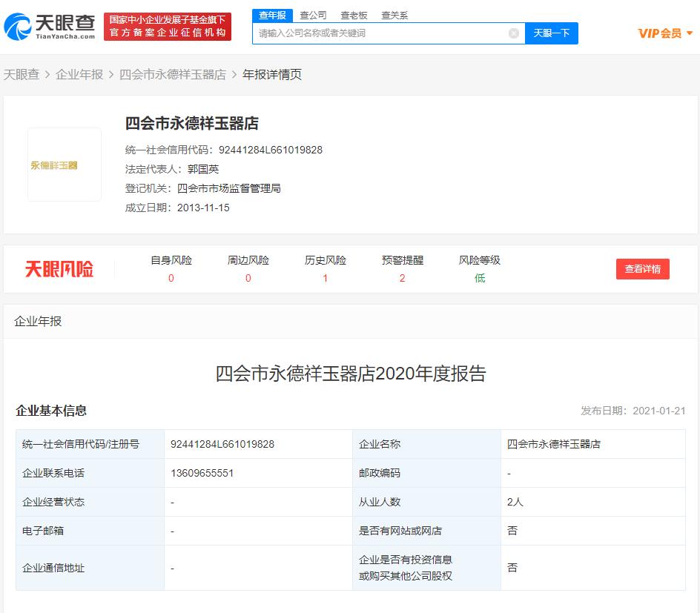Click the 天眼一下 search button

click(x=552, y=33)
